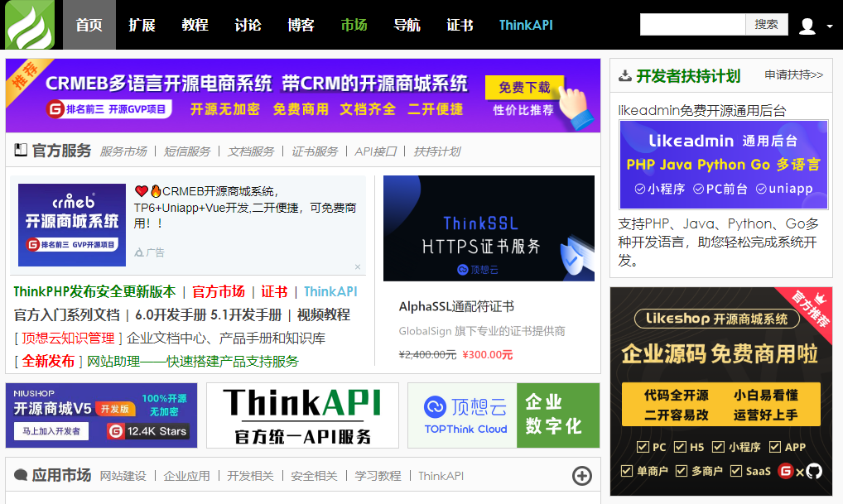Click the GitHub icon on likeshop ad

point(813,471)
